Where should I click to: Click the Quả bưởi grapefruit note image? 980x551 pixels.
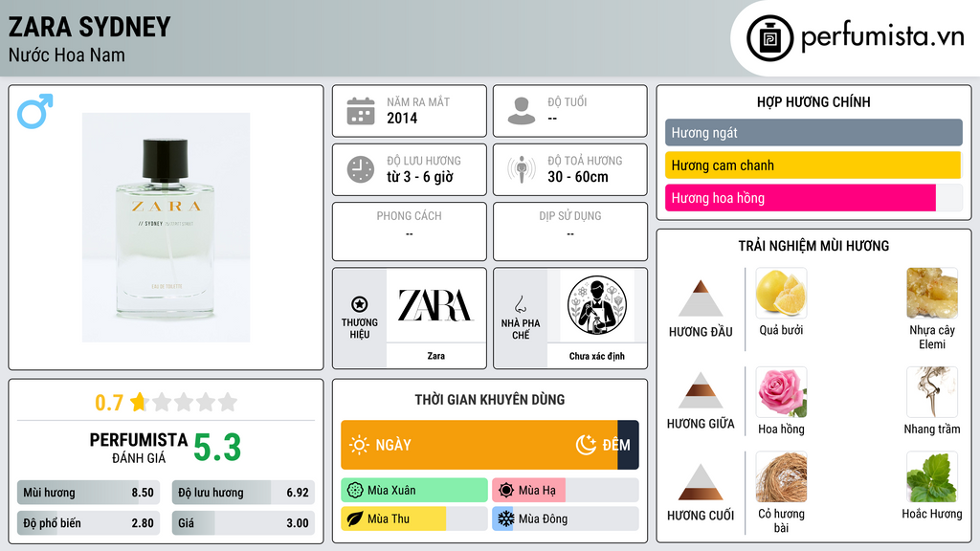coord(781,293)
